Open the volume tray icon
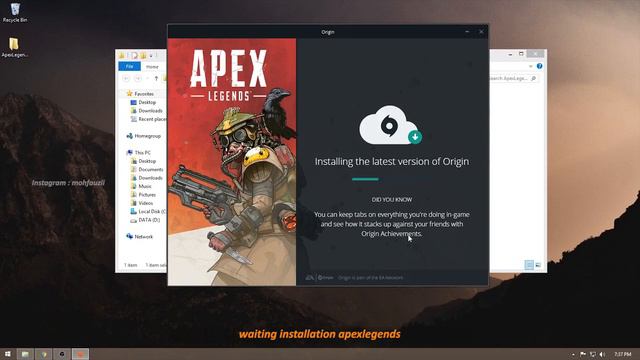Viewport: 640px width, 360px height. (602, 354)
